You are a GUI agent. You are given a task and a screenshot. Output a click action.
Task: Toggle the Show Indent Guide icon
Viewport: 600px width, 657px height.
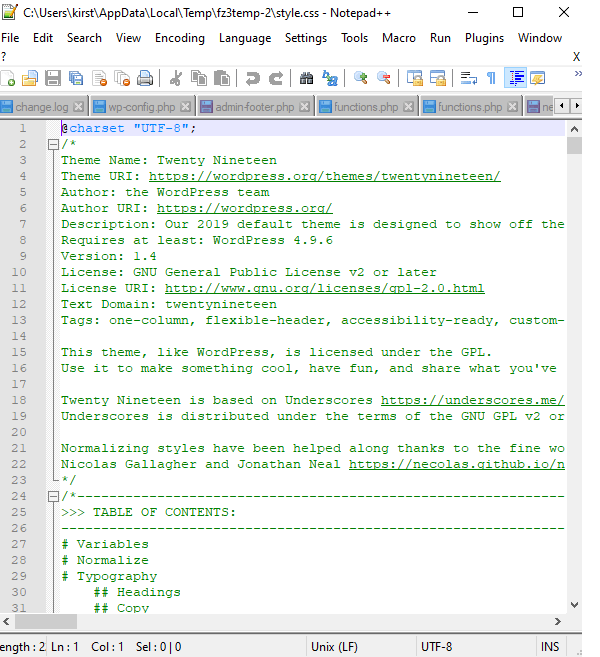point(515,78)
